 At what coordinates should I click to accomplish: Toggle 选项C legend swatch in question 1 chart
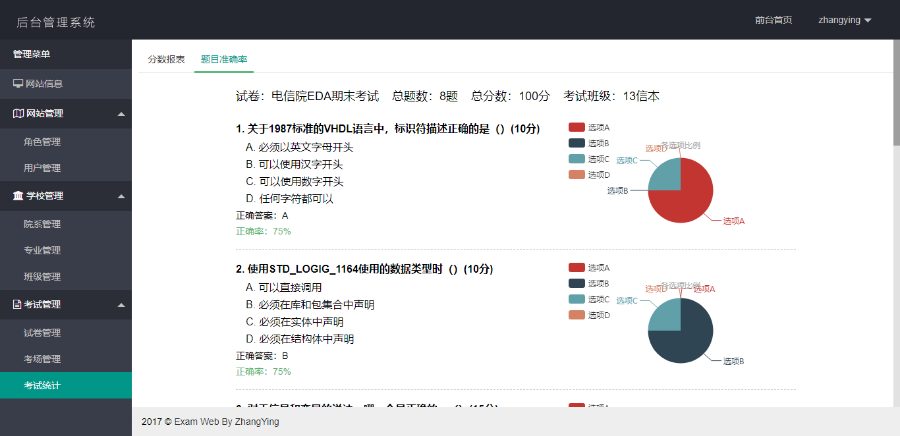(x=576, y=159)
